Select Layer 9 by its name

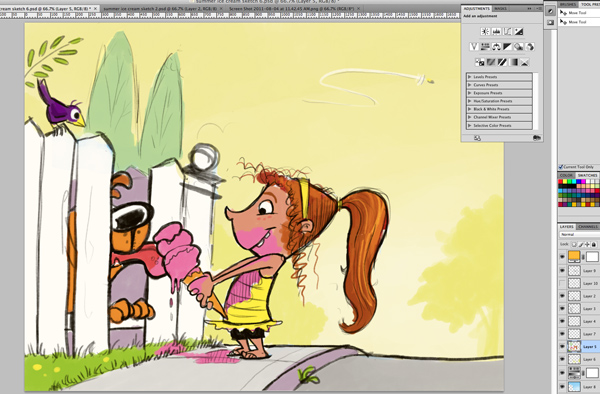pyautogui.click(x=589, y=271)
